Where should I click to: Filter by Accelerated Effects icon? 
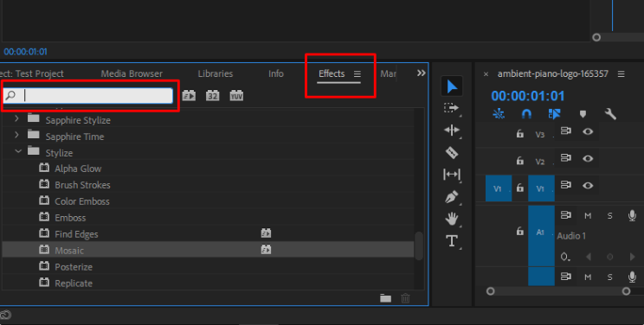point(189,96)
